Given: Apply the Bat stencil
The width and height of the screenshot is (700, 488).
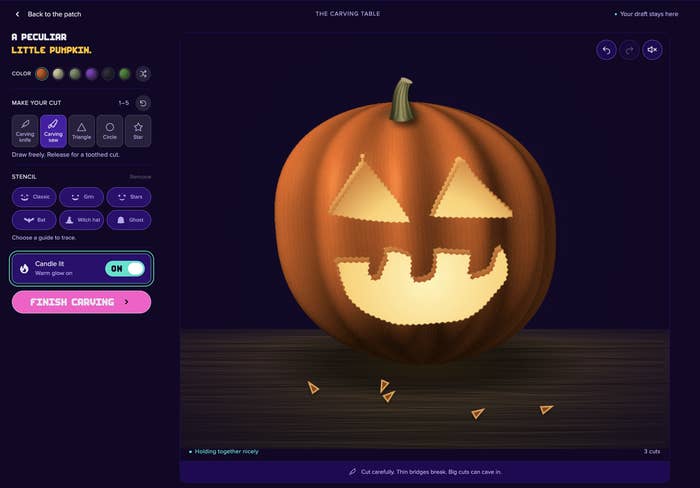Looking at the screenshot, I should click(34, 220).
